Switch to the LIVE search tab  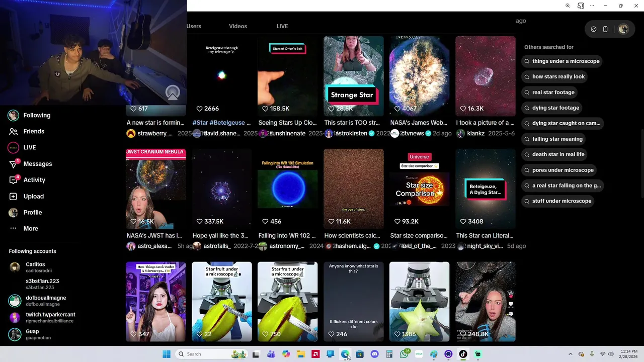pyautogui.click(x=282, y=26)
